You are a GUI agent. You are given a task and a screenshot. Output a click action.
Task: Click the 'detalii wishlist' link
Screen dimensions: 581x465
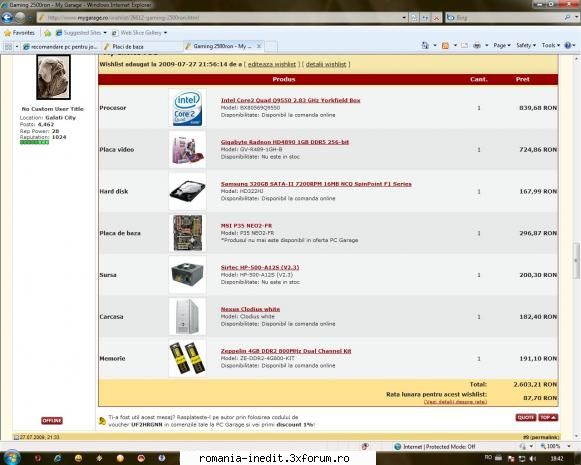[326, 64]
